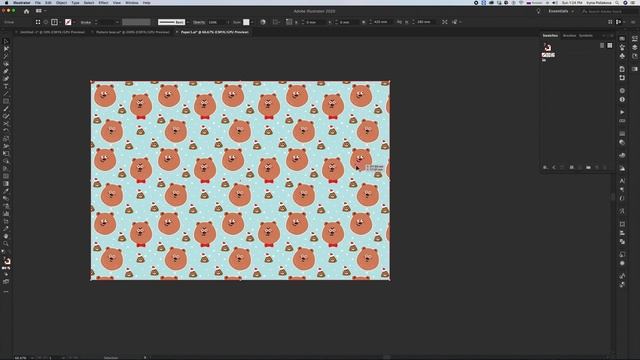The image size is (640, 360).
Task: Show Swatches panel thumbnail view
Action: pyautogui.click(x=610, y=46)
